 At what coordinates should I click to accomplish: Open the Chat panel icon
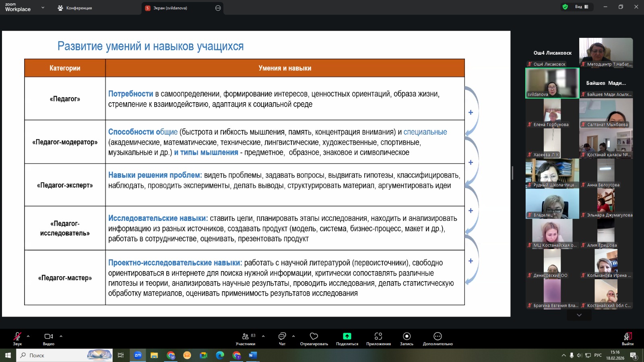click(282, 336)
